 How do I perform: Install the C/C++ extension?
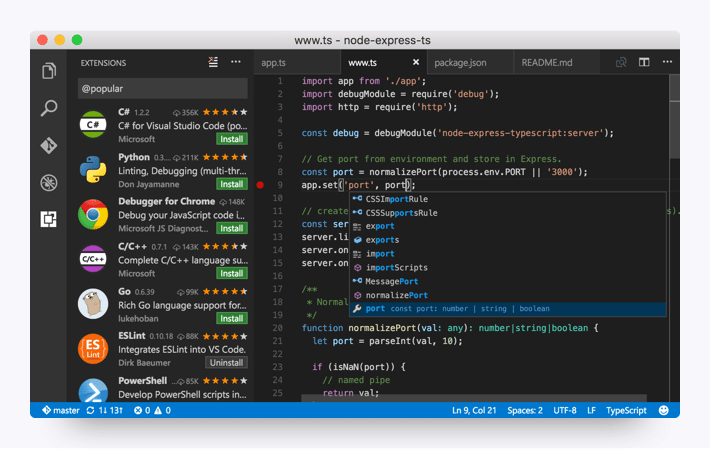coord(231,273)
